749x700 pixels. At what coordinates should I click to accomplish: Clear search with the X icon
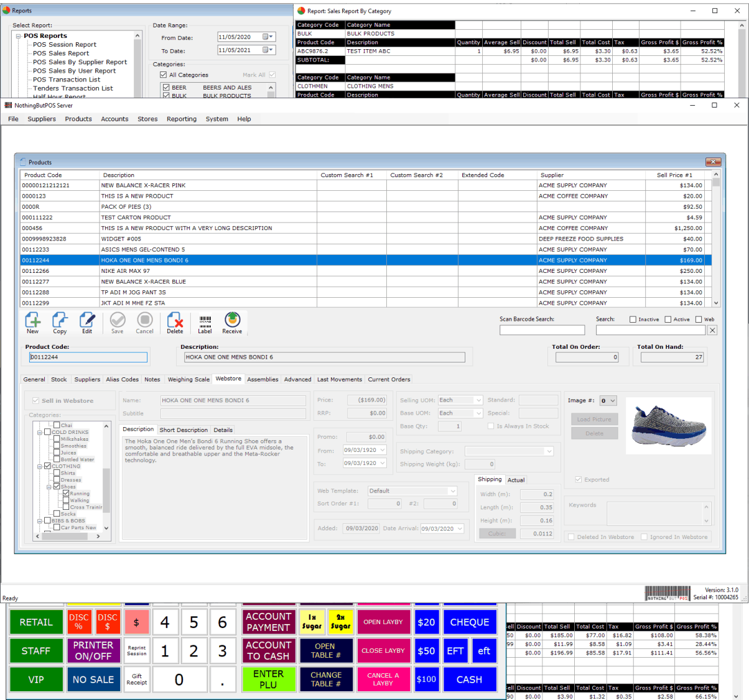point(712,331)
